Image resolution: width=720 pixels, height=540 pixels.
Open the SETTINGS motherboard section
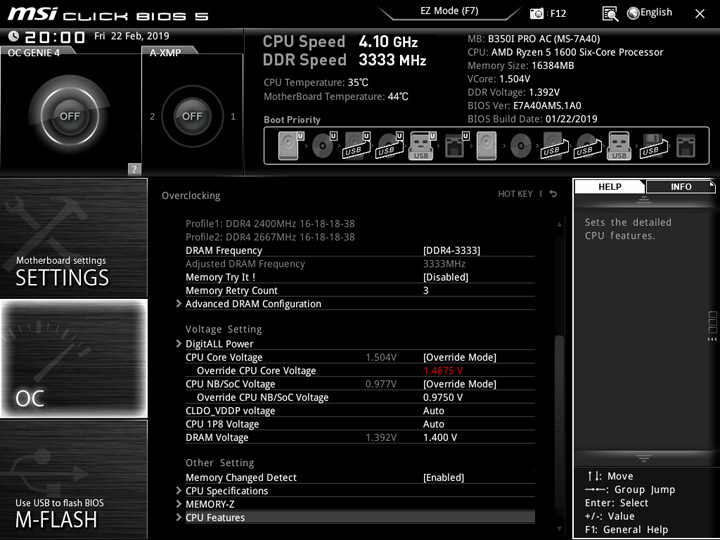tap(73, 238)
